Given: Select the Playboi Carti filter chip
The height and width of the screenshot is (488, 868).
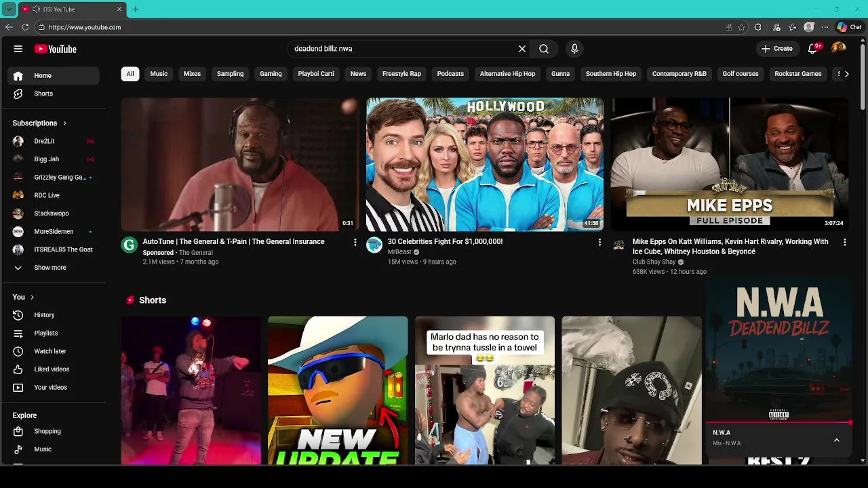Looking at the screenshot, I should pyautogui.click(x=316, y=74).
